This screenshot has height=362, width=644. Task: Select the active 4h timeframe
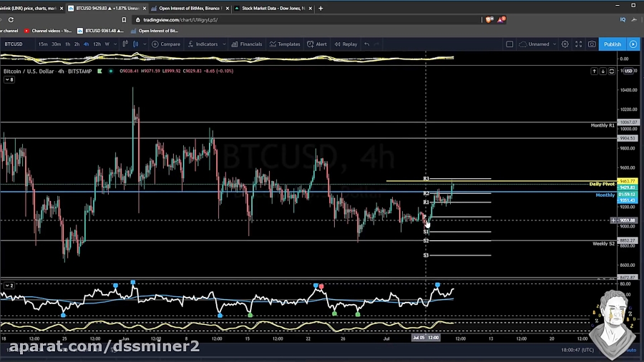(87, 44)
